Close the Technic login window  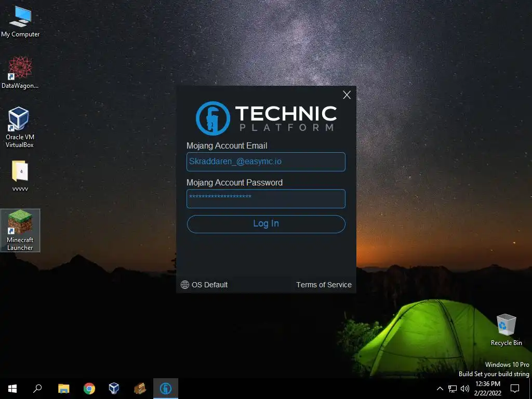coord(347,95)
